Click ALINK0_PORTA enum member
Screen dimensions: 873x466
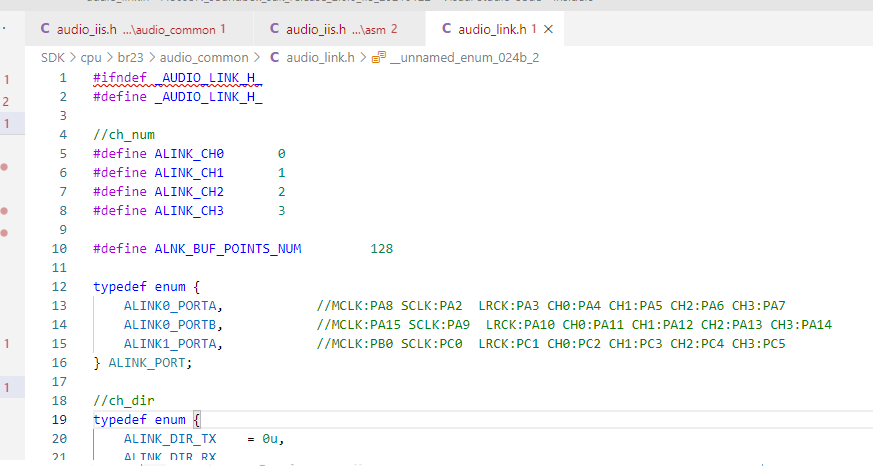coord(170,306)
